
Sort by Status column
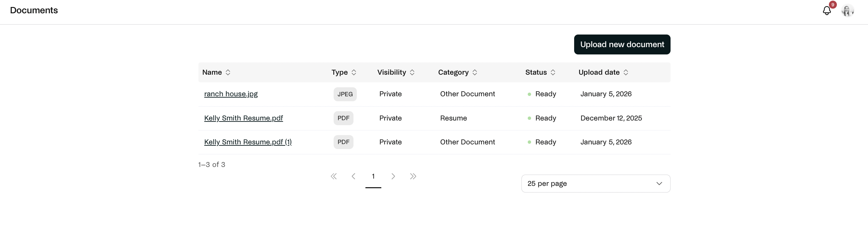[x=540, y=72]
